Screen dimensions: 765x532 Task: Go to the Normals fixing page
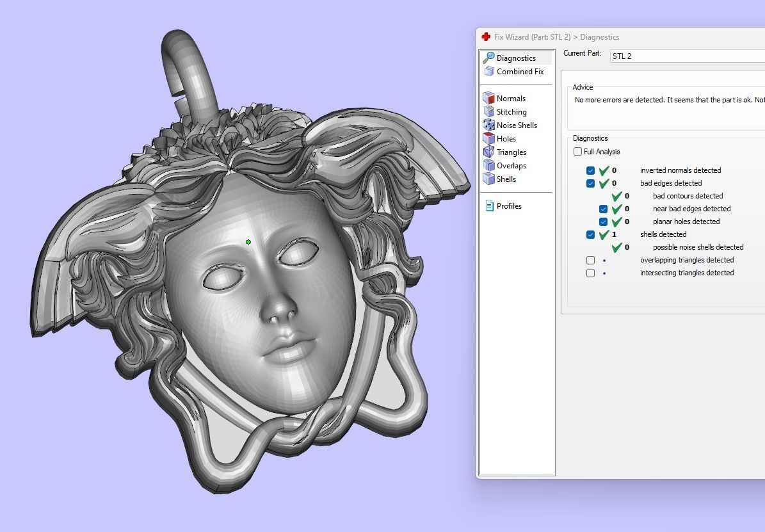point(511,98)
